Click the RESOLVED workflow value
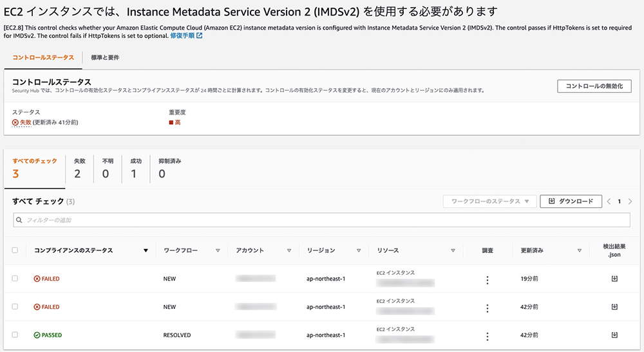The image size is (644, 352). [x=177, y=335]
